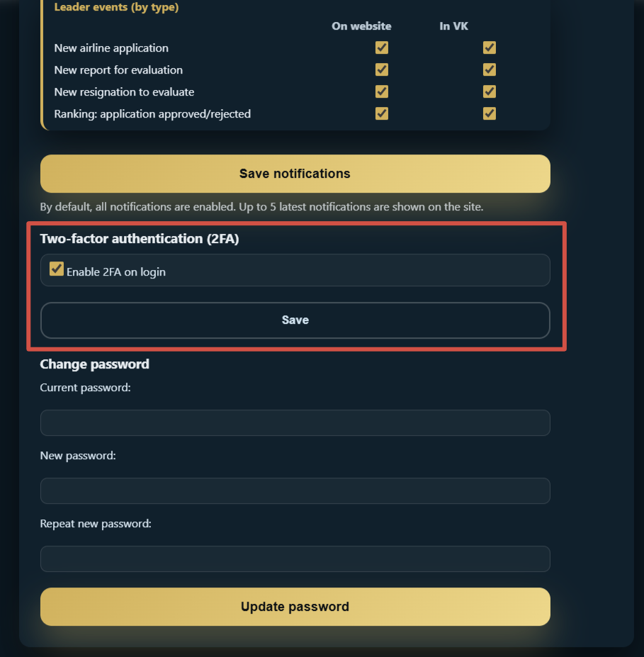Click the 'Update password' button

click(295, 607)
